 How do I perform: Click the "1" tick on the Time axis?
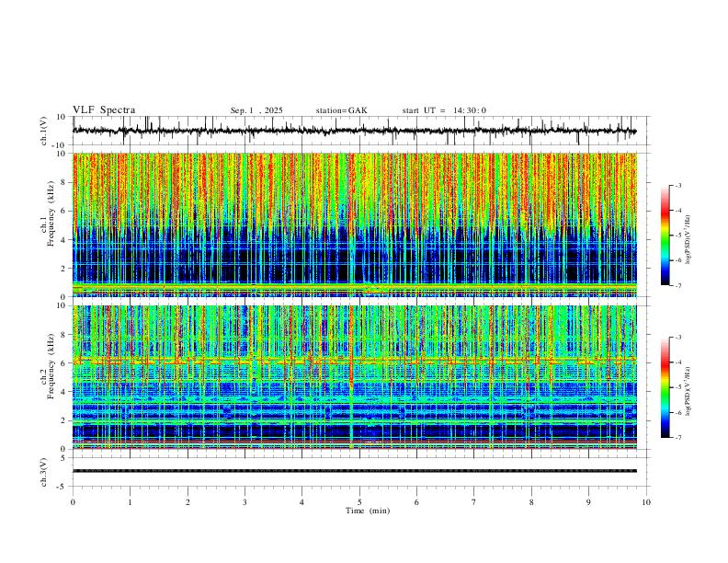click(131, 502)
